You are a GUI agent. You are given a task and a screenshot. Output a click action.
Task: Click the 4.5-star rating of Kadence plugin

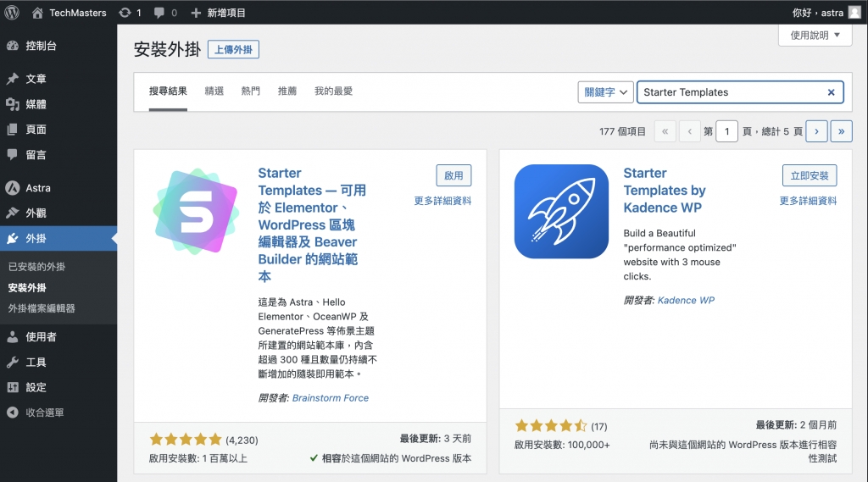point(551,426)
